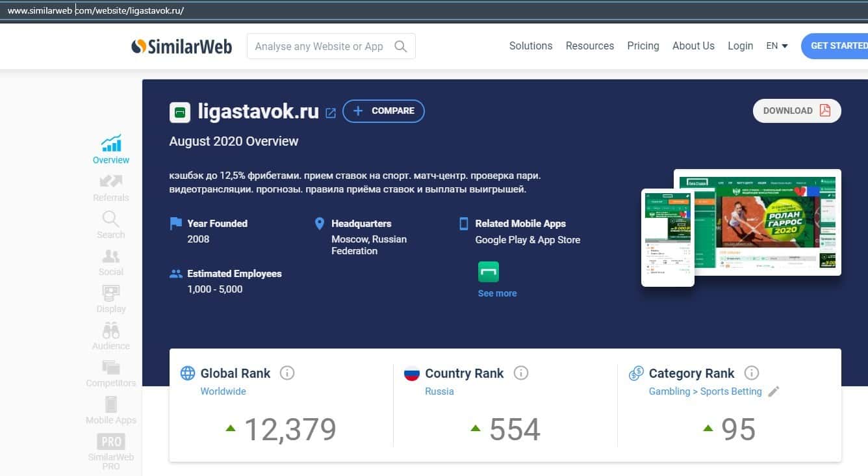868x476 pixels.
Task: Click the Login link
Action: 740,46
